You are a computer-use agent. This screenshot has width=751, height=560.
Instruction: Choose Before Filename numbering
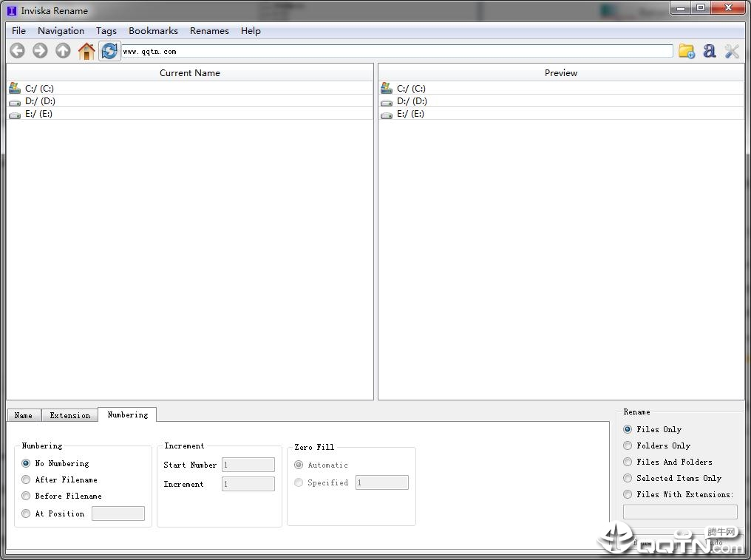click(62, 496)
